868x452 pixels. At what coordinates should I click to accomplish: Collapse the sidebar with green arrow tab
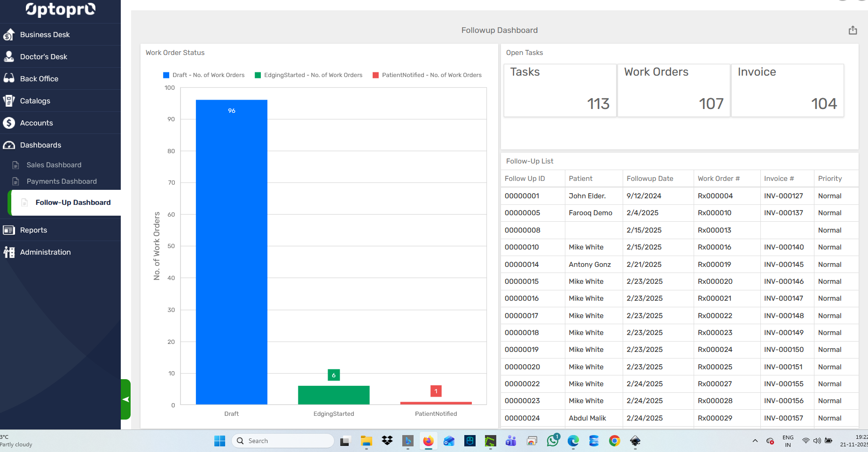pos(125,399)
